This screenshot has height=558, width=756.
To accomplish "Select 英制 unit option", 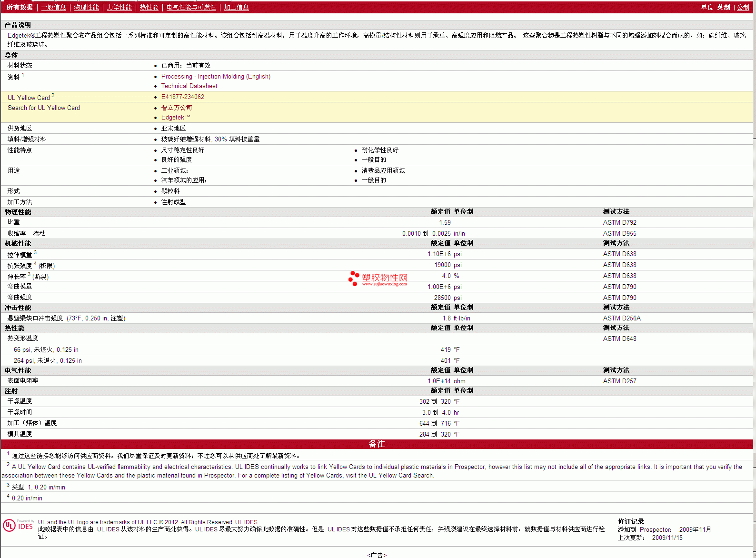I will pyautogui.click(x=723, y=8).
